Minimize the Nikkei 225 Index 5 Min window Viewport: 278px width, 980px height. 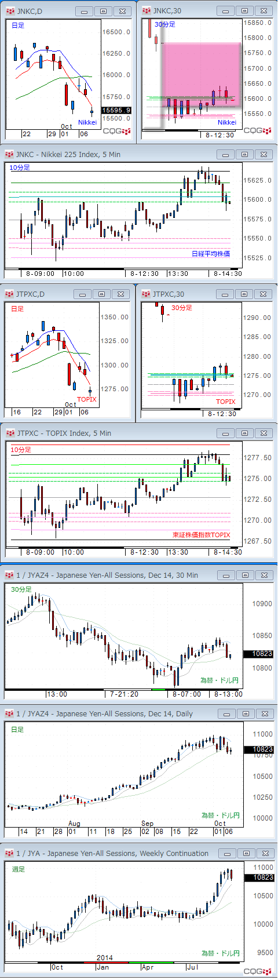(226, 154)
